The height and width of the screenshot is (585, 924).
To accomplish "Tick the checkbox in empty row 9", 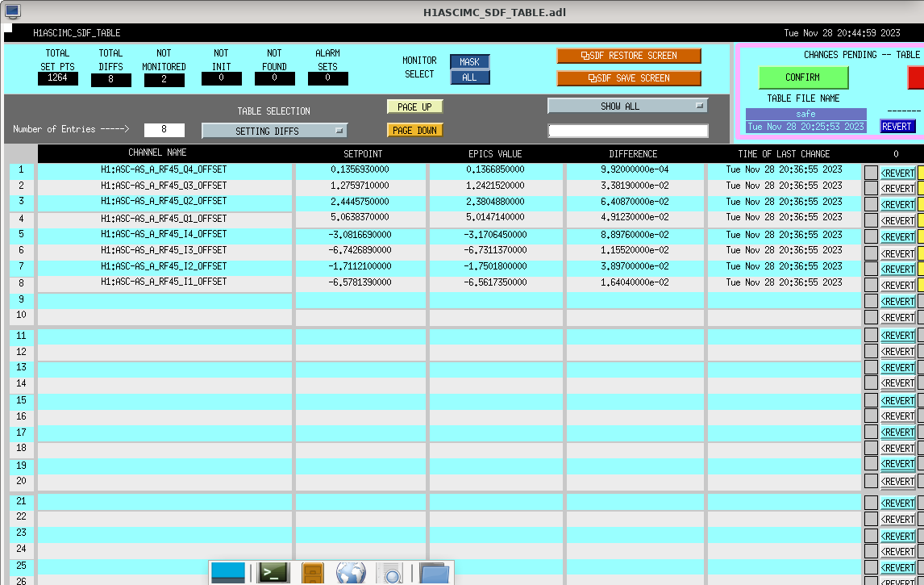I will [871, 301].
